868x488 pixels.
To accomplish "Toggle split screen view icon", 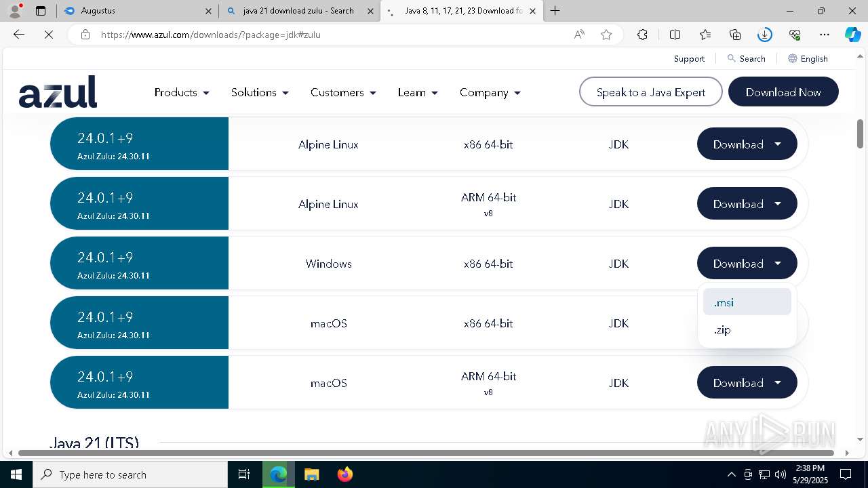I will coord(675,35).
